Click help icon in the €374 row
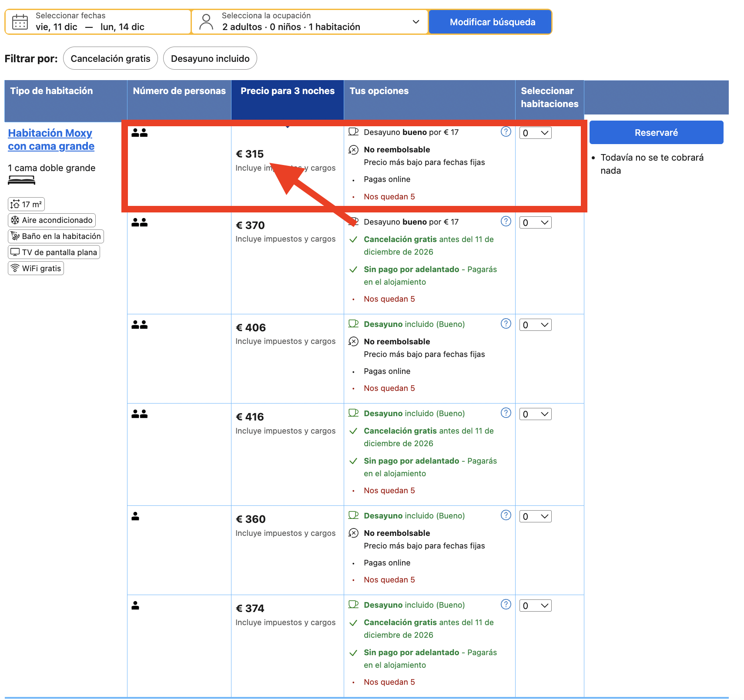Screen dimensions: 744x700 [x=506, y=604]
